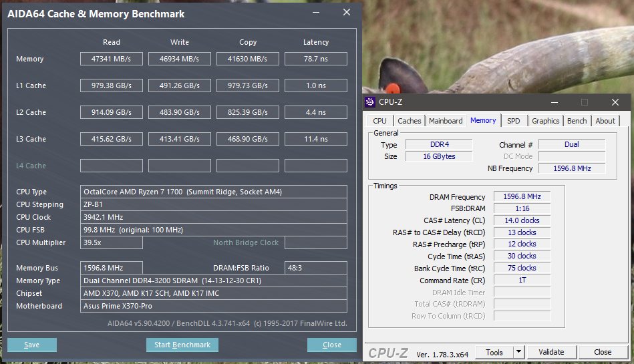Click the L1 Cache Copy value 979.73 GB/s
This screenshot has width=634, height=364.
(247, 85)
